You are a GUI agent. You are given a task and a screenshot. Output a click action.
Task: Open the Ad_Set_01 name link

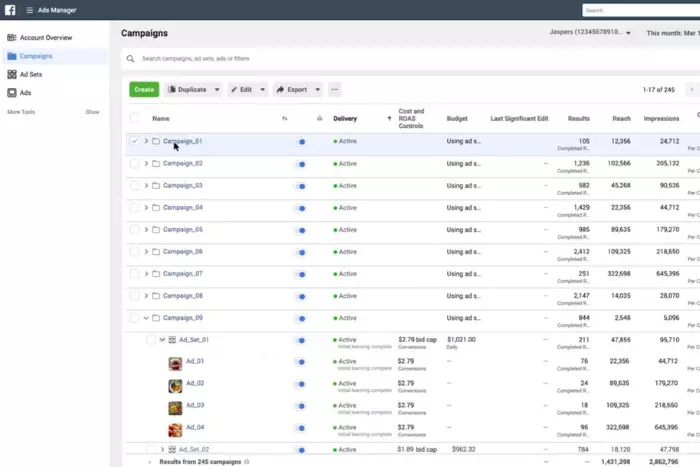point(194,340)
